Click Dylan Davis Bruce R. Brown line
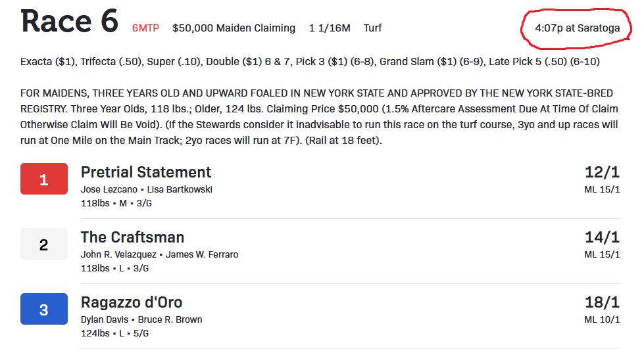Screen dimensions: 644x349 141,319
